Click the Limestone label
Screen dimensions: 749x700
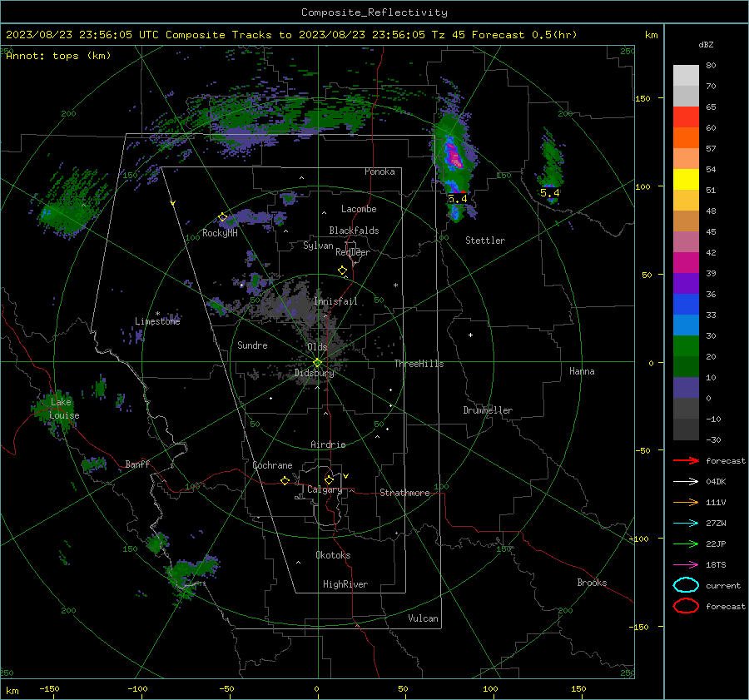click(x=157, y=321)
